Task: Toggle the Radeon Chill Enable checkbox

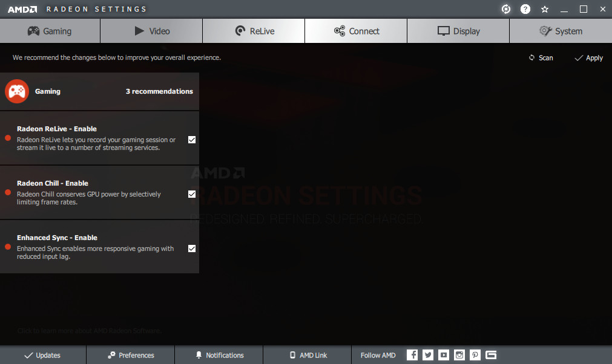Action: coord(192,194)
